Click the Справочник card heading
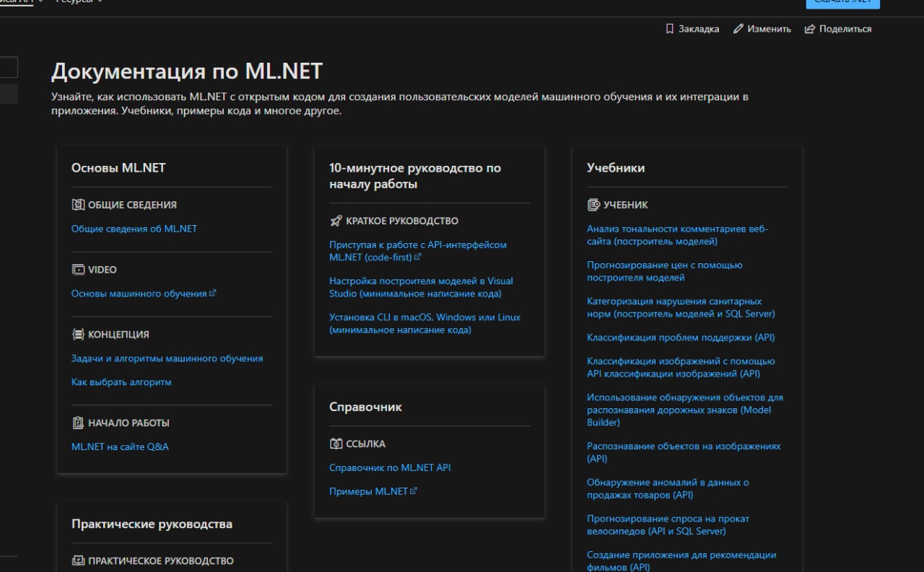This screenshot has width=924, height=572. pos(365,407)
